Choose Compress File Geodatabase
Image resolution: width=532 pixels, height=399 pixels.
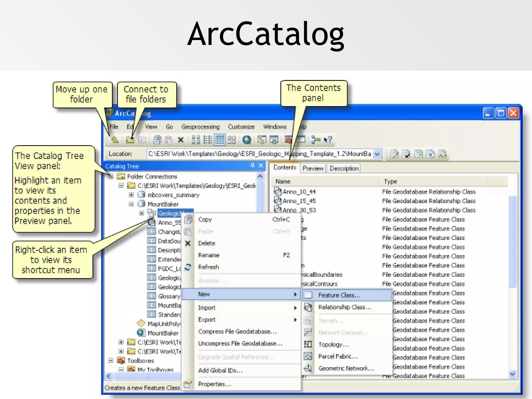click(242, 331)
